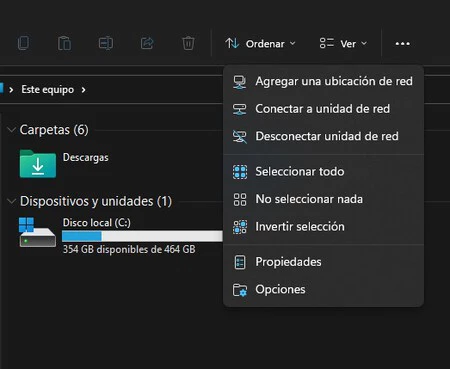Screen dimensions: 450x369
Task: Click Invertir selección menu entry
Action: [x=323, y=227]
